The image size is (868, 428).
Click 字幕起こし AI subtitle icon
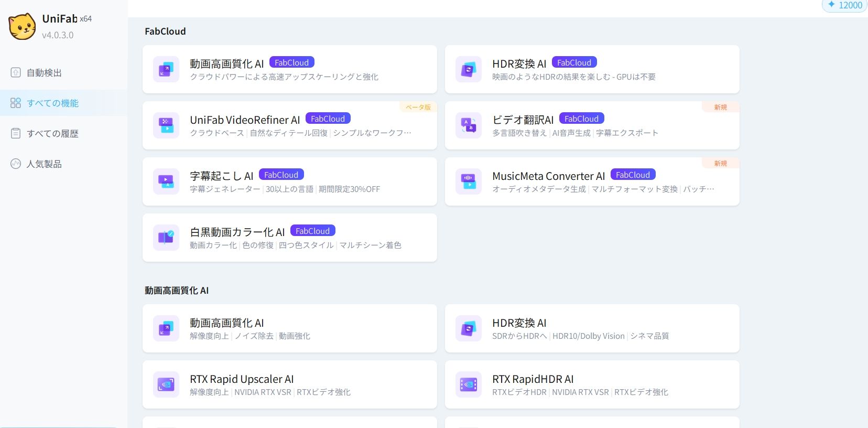coord(166,181)
